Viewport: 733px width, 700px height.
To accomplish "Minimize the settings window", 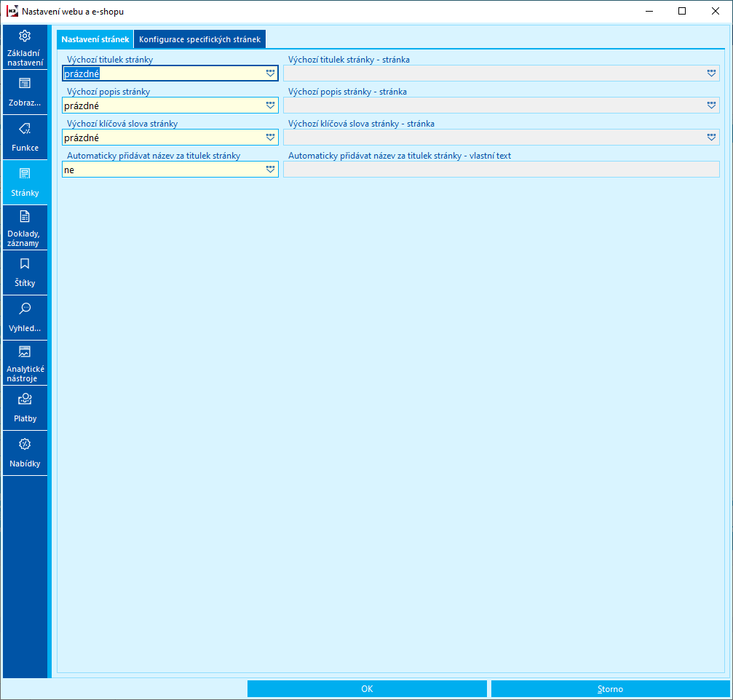I will 649,11.
